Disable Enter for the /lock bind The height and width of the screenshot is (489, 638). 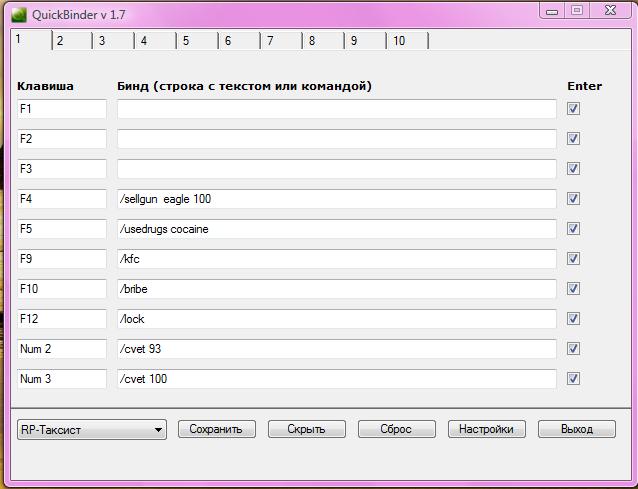(x=573, y=319)
